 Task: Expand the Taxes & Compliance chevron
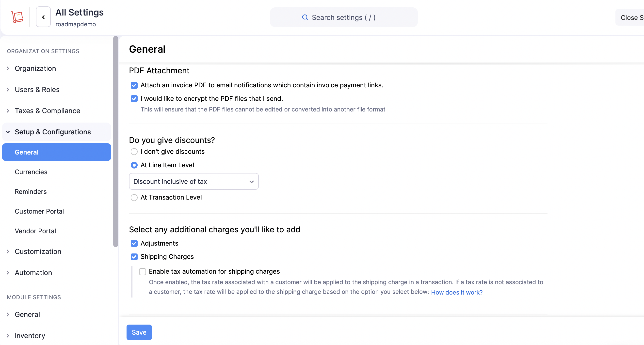point(8,111)
